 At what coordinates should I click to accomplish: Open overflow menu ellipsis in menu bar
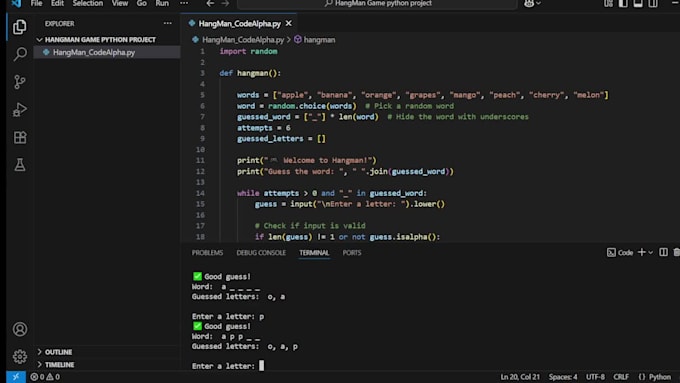[184, 3]
